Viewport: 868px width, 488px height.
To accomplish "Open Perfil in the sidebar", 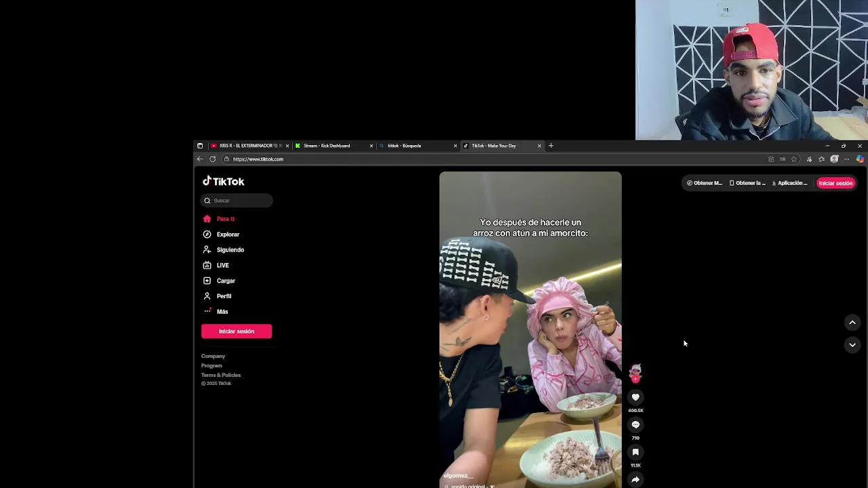I will click(x=217, y=296).
